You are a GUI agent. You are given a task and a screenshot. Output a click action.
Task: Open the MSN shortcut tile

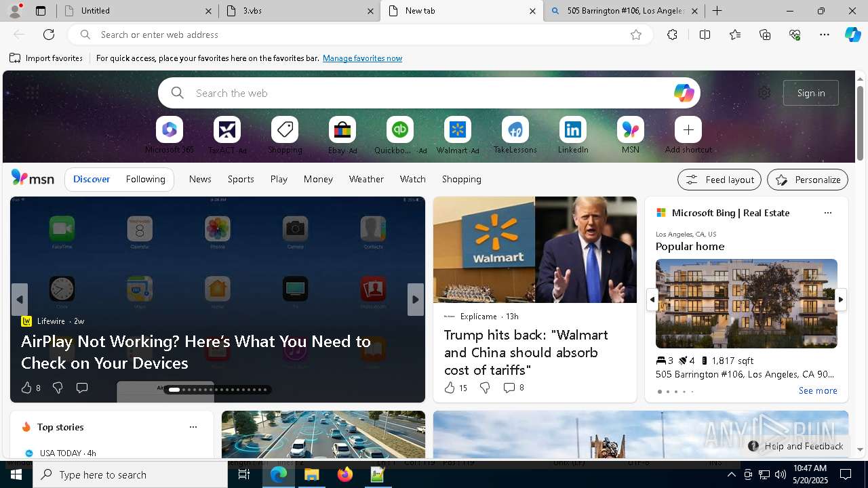tap(631, 129)
